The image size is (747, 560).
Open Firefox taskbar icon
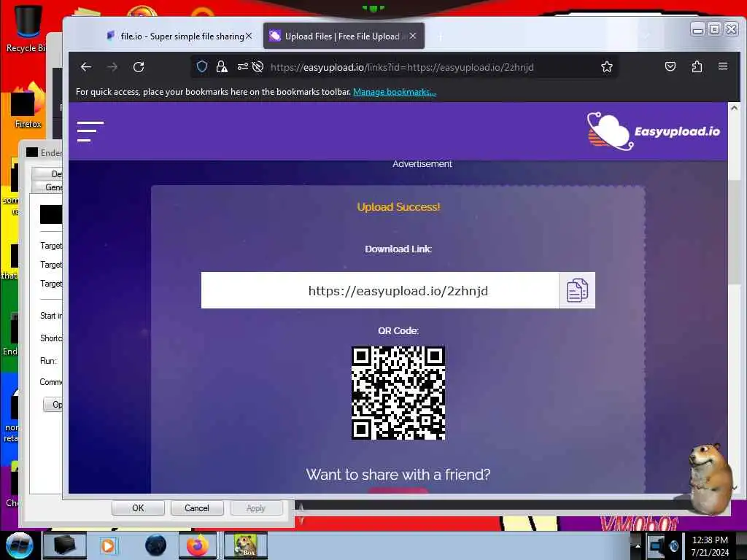(197, 545)
